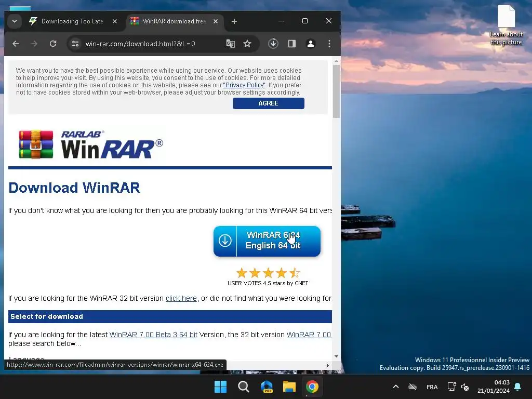Open notifications bell icon
Viewport: 532px width, 399px height.
[518, 387]
